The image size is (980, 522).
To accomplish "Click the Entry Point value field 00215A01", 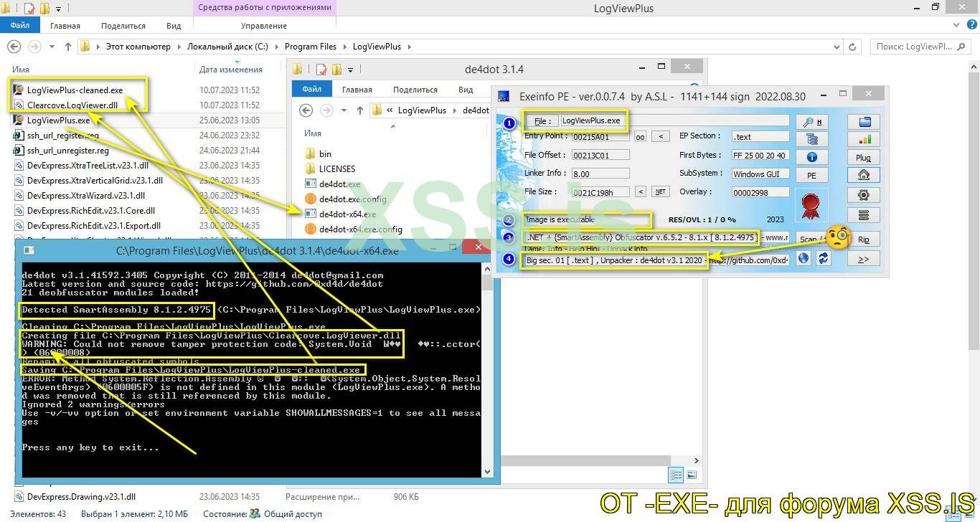I will (600, 136).
